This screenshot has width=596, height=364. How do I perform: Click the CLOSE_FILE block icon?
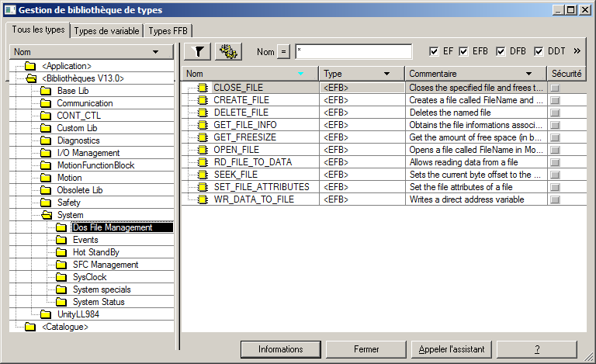(x=203, y=88)
